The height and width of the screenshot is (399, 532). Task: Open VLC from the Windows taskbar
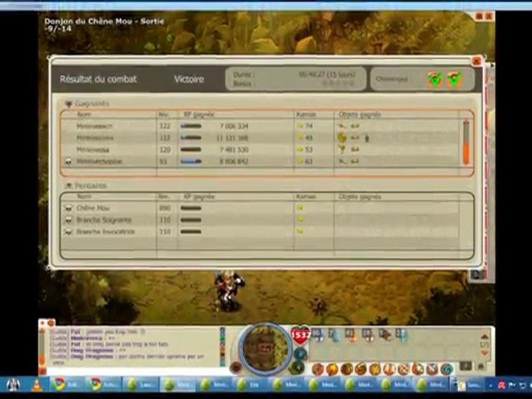tap(37, 385)
